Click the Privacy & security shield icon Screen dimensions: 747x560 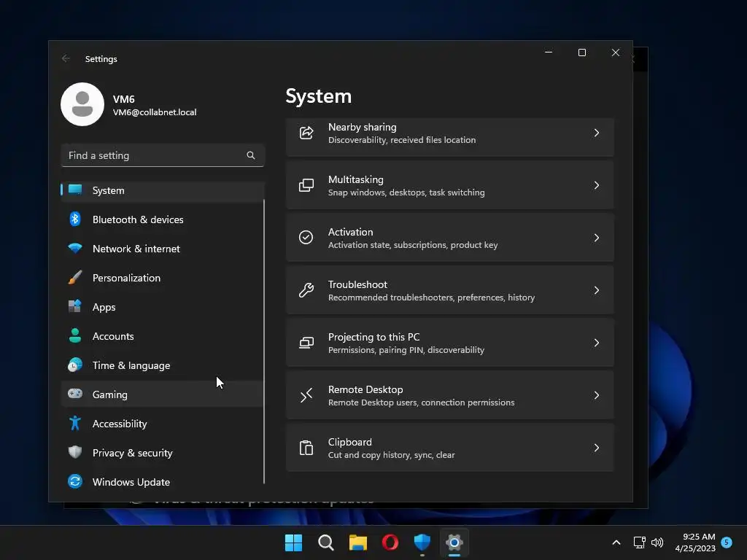pyautogui.click(x=75, y=452)
